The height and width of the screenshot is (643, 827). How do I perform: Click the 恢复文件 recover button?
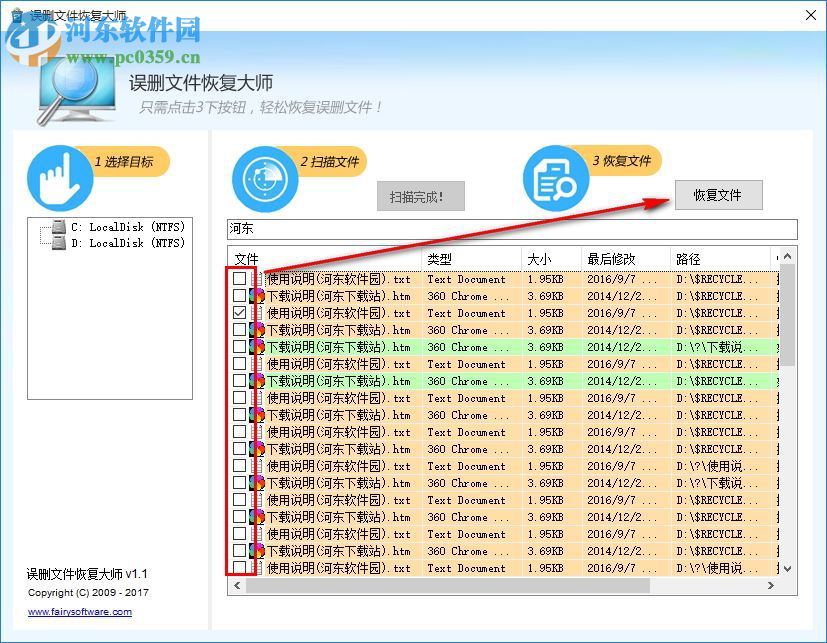point(719,195)
